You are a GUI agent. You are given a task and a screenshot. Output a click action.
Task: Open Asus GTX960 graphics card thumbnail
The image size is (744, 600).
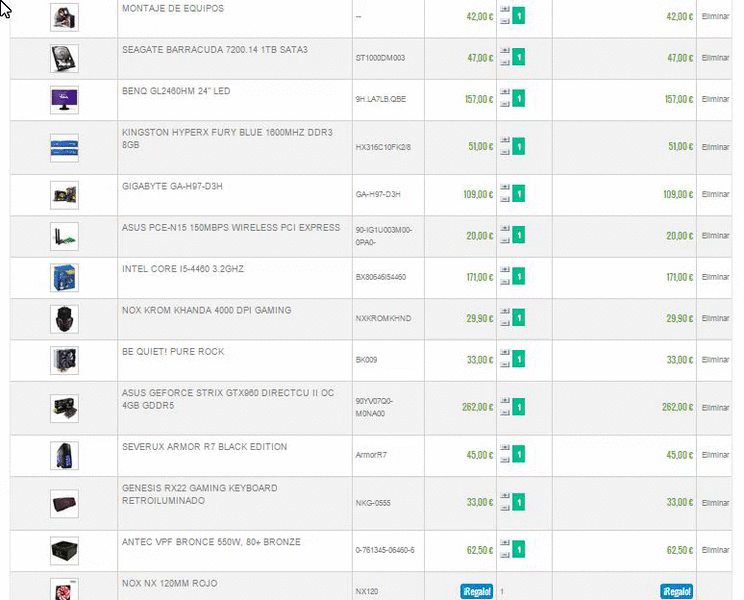(65, 408)
